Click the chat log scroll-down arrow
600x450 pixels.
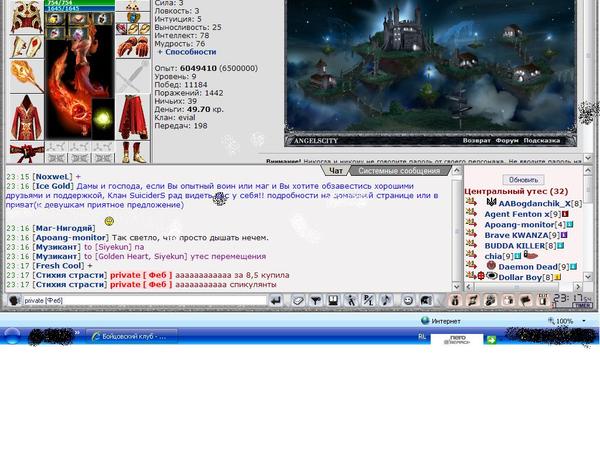coord(457,286)
